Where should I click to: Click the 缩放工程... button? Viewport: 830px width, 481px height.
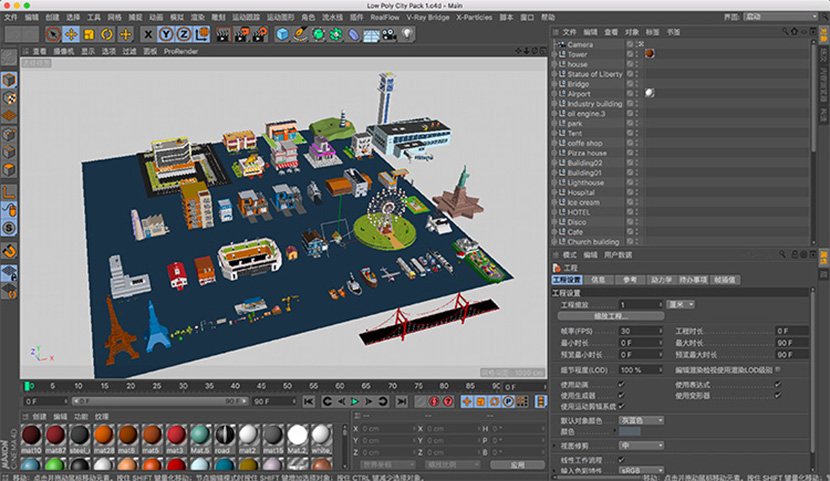point(611,316)
